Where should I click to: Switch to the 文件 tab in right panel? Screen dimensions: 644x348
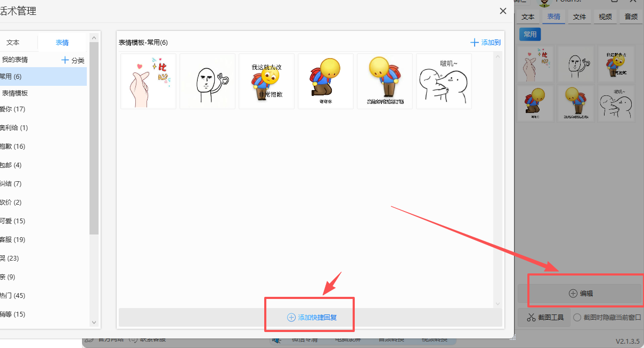579,17
